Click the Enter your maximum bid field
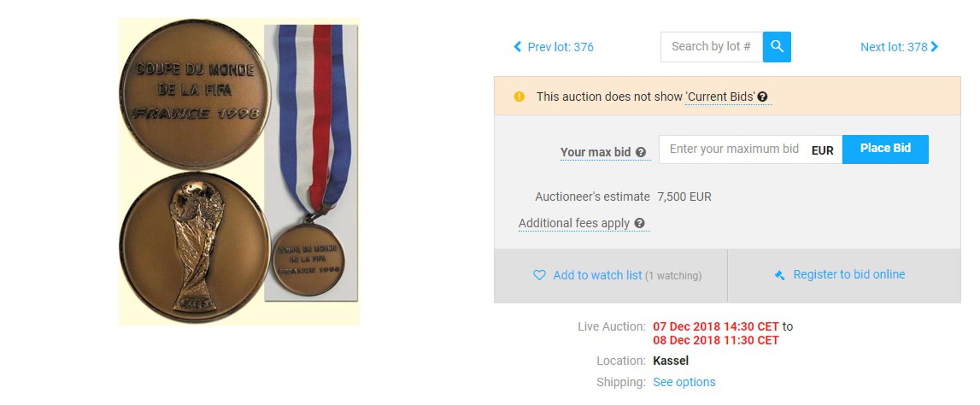The width and height of the screenshot is (980, 405). (734, 149)
